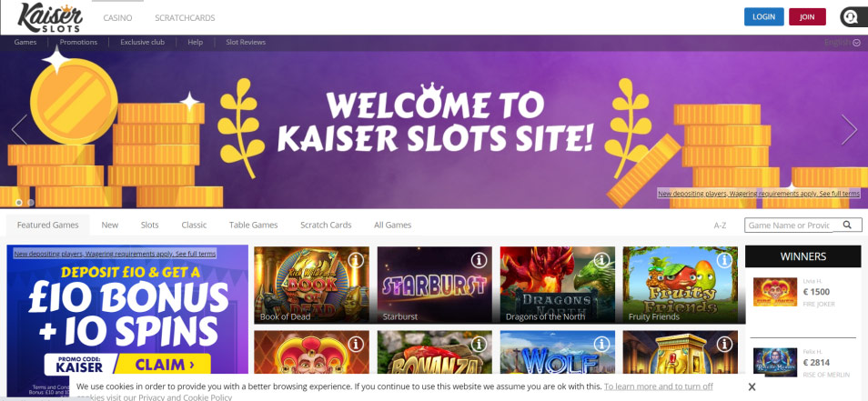868x401 pixels.
Task: Switch to the Scratch Cards tab
Action: [326, 226]
